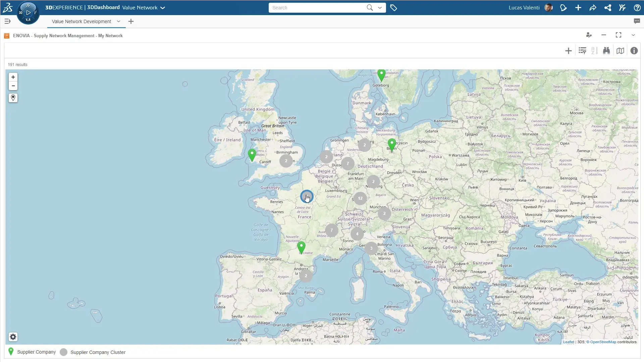This screenshot has width=644, height=362.
Task: Open the binoculars find tool
Action: coord(606,51)
